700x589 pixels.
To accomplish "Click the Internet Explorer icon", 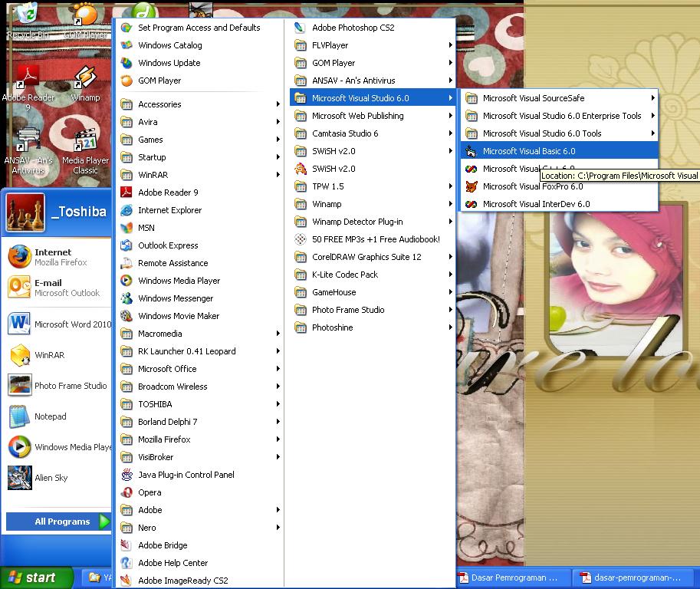I will tap(127, 210).
